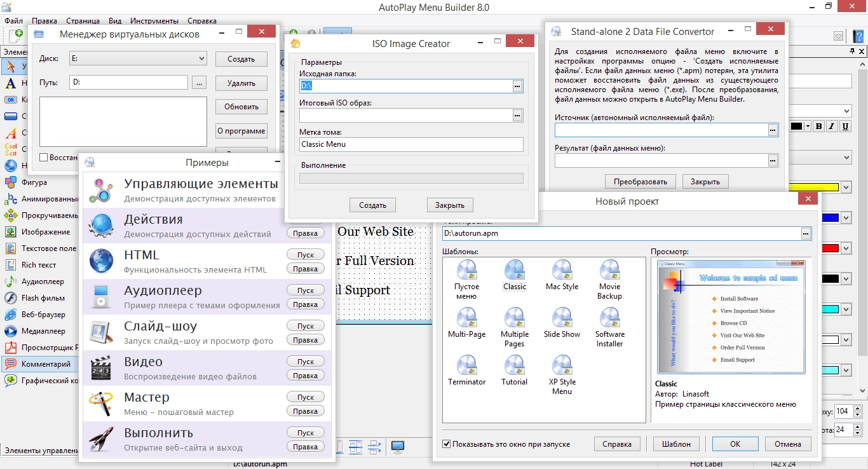Viewport: 868px width, 469px height.
Task: Select the Фигура shape element
Action: coord(34,182)
